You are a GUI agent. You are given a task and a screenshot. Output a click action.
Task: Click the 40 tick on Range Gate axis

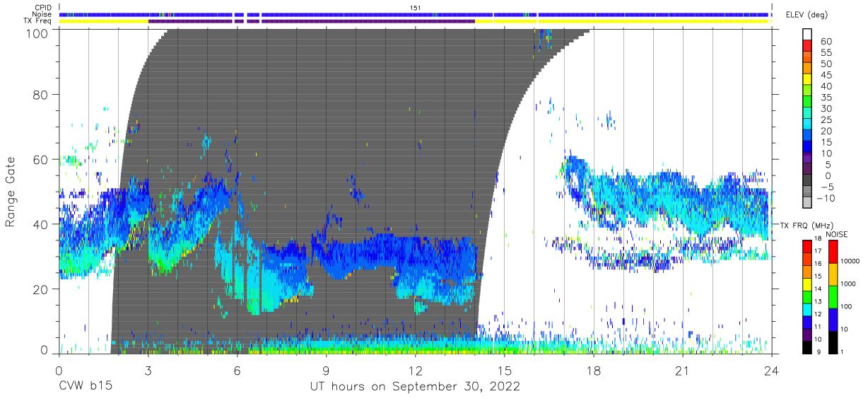[42, 224]
